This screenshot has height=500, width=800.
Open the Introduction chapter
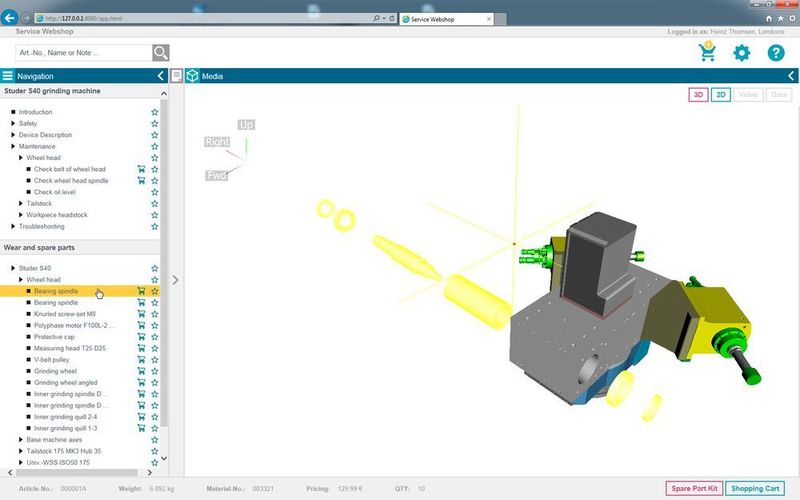click(x=35, y=112)
